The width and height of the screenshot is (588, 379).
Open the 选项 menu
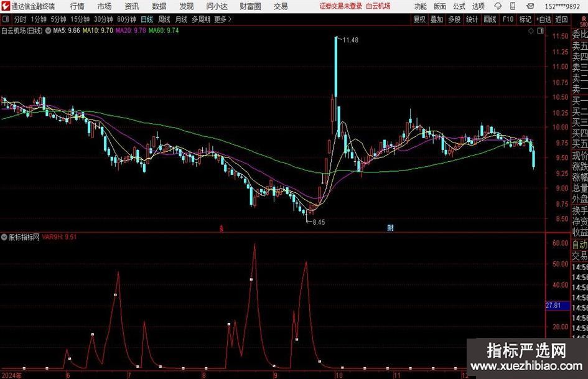[x=478, y=6]
